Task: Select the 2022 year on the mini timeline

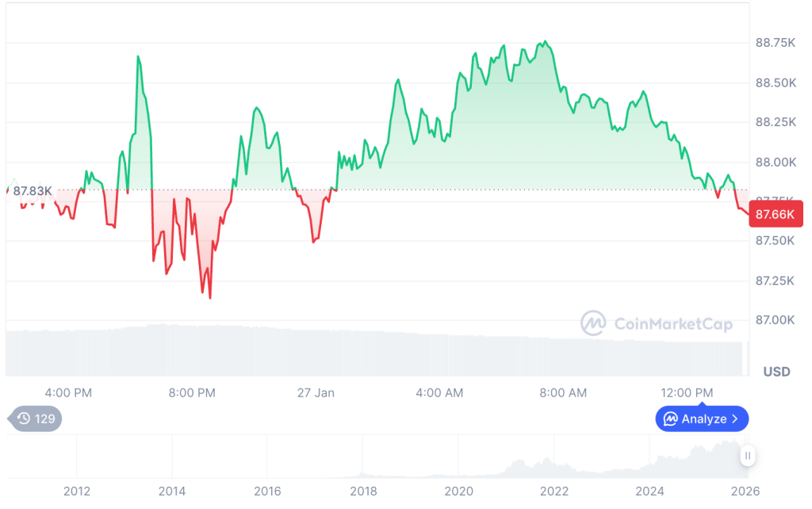Action: pos(555,491)
